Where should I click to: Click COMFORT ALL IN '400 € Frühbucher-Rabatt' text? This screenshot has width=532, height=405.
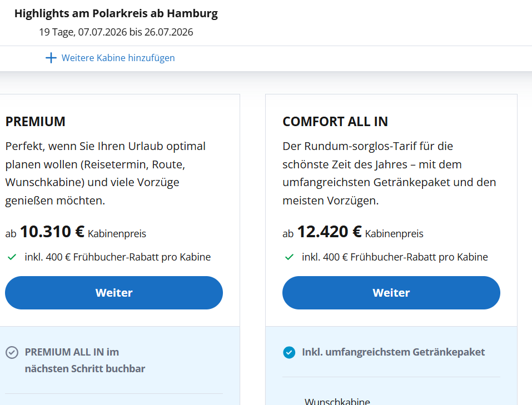click(395, 257)
